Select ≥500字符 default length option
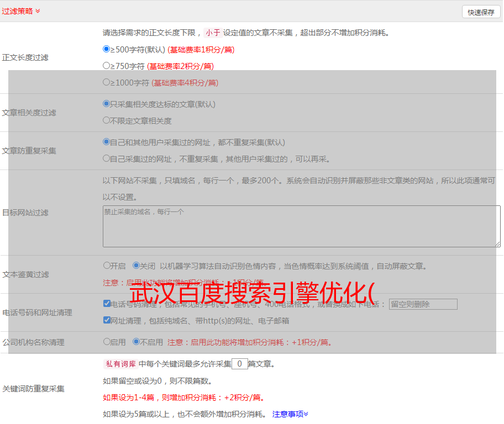Image resolution: width=504 pixels, height=424 pixels. (x=107, y=49)
